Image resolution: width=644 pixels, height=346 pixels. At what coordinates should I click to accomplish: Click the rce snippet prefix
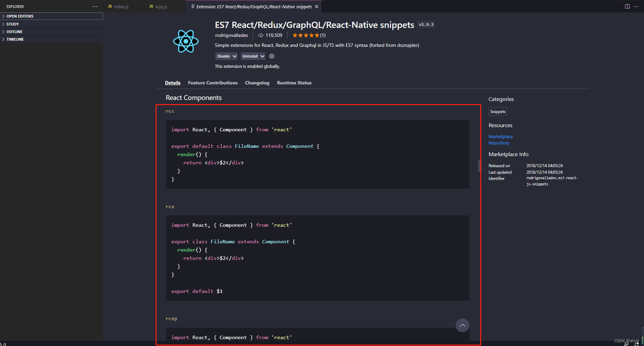[x=170, y=206]
